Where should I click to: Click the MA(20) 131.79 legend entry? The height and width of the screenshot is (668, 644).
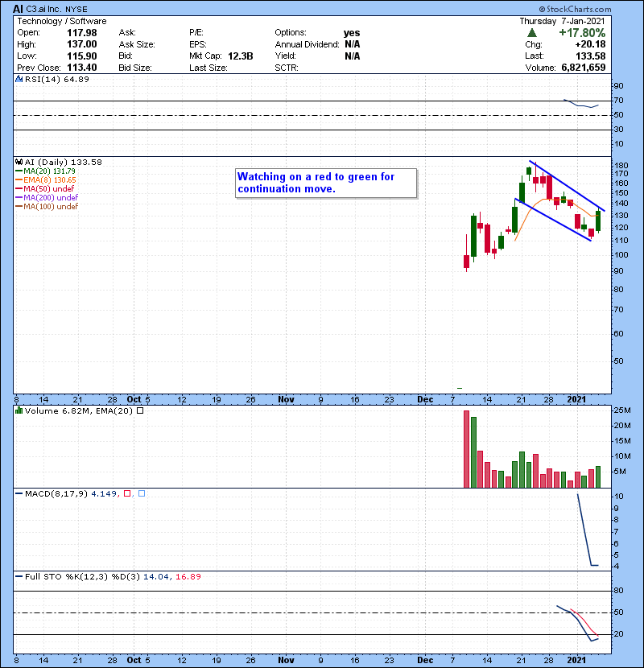pyautogui.click(x=49, y=171)
